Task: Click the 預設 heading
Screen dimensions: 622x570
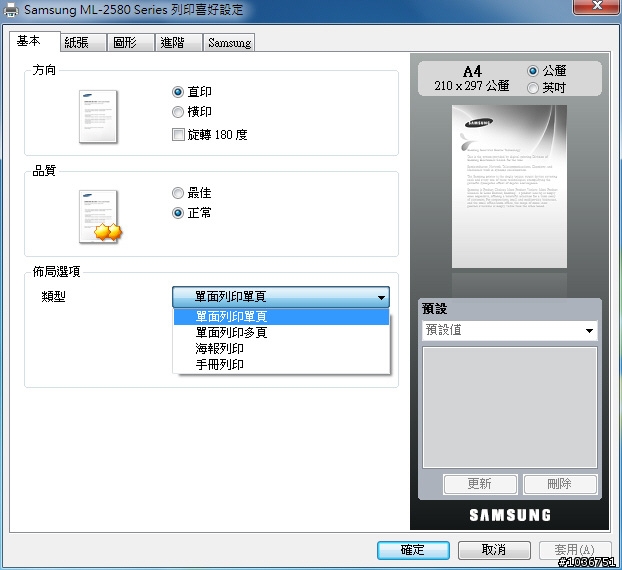Action: coord(434,308)
